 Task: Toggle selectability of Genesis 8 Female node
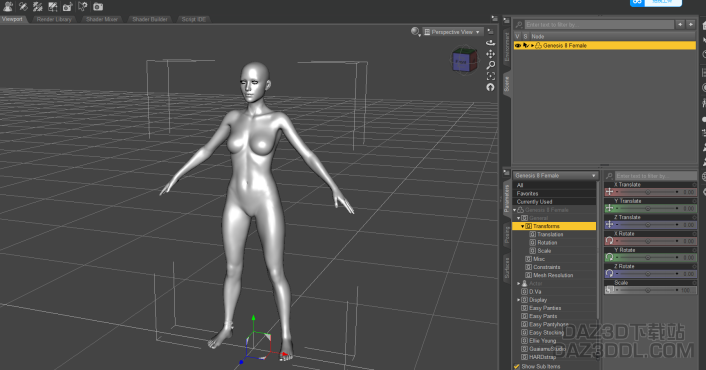525,45
